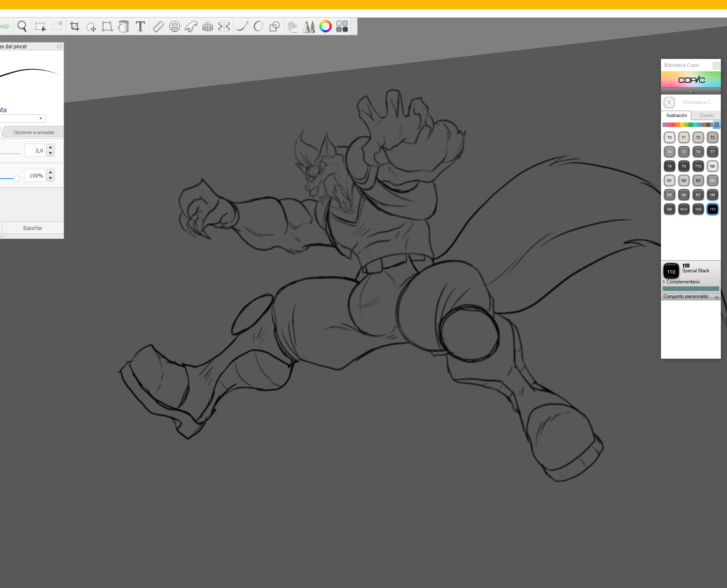Collapse the Copic banner arrow
Screen dimensions: 727x588
pos(691,91)
